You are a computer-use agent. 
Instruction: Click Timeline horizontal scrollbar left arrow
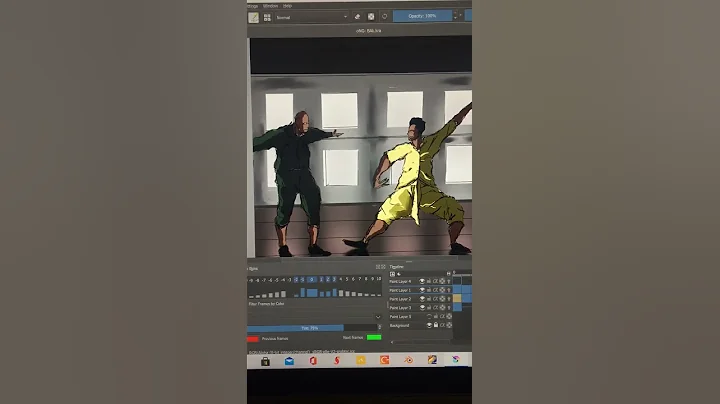tap(392, 342)
